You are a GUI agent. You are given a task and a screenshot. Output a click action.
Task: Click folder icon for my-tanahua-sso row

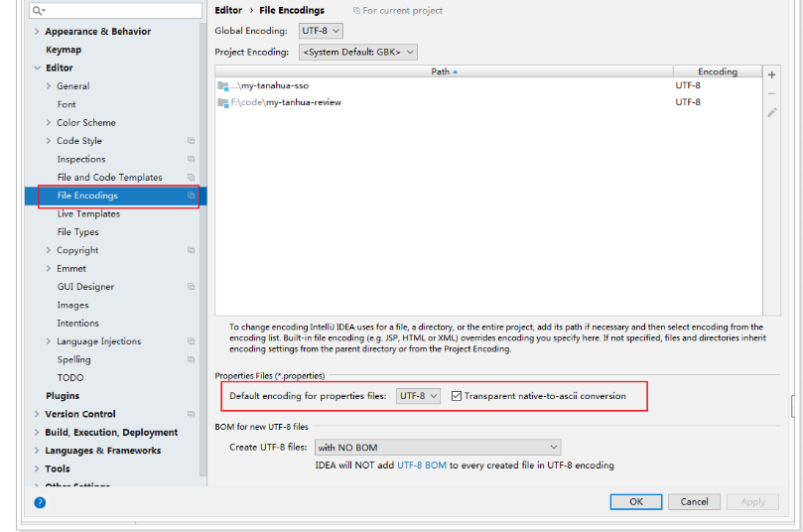pos(222,85)
